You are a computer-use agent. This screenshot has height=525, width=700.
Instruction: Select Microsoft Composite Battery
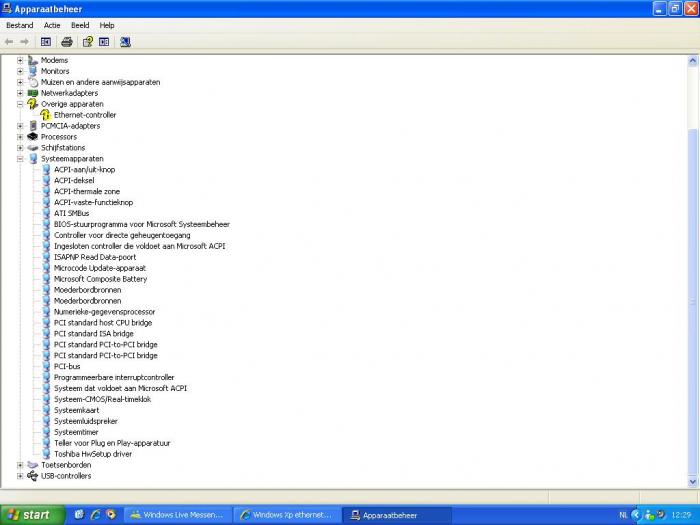coord(100,279)
